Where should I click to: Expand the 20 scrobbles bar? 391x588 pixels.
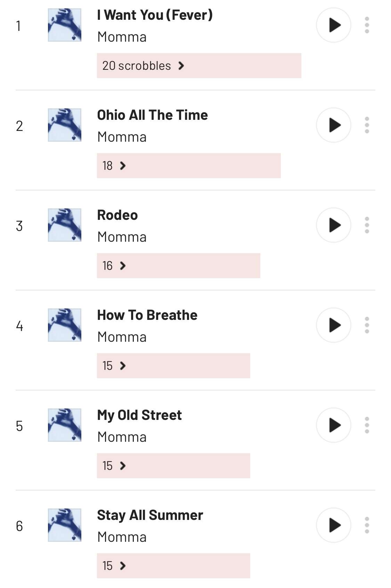tap(199, 66)
